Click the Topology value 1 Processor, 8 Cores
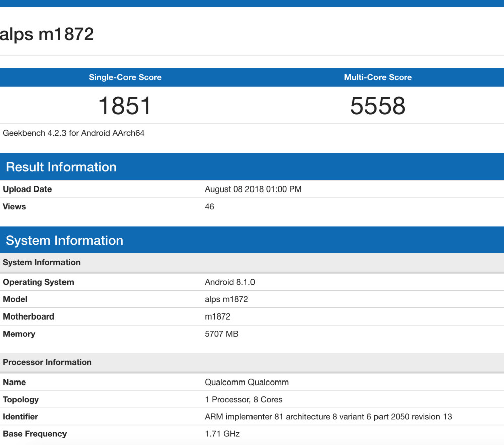 [242, 399]
